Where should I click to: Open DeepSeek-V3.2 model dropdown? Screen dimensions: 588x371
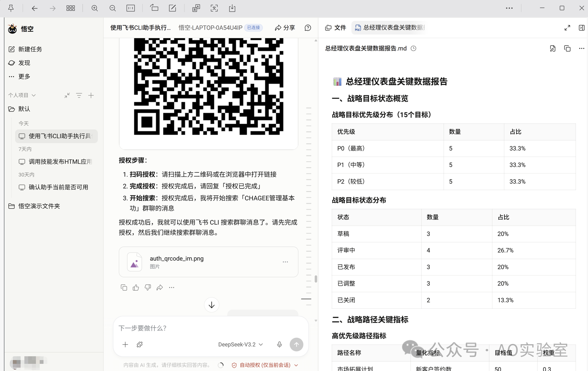click(241, 344)
